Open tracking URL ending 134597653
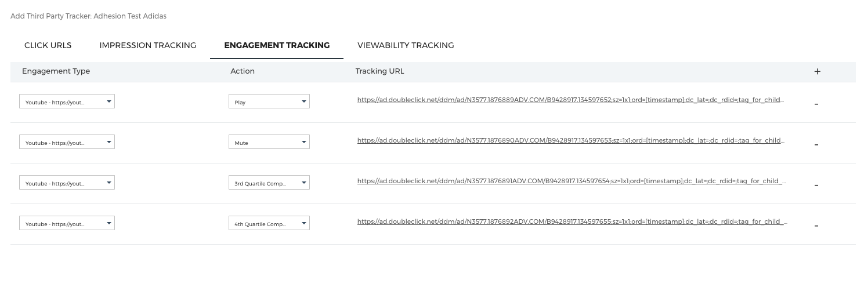 [x=570, y=140]
